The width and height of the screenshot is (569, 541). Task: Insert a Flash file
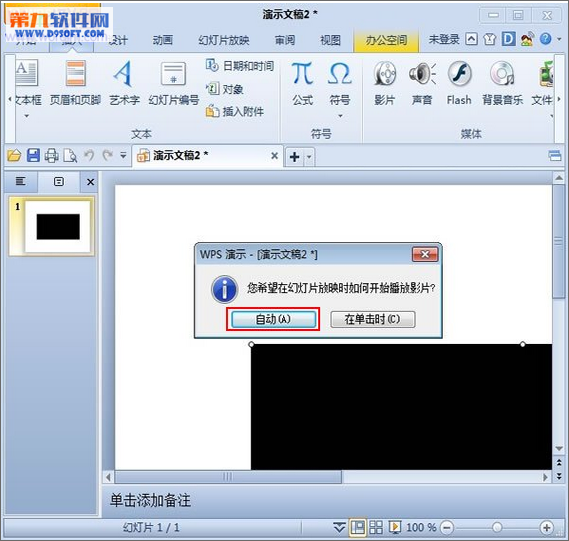coord(459,83)
